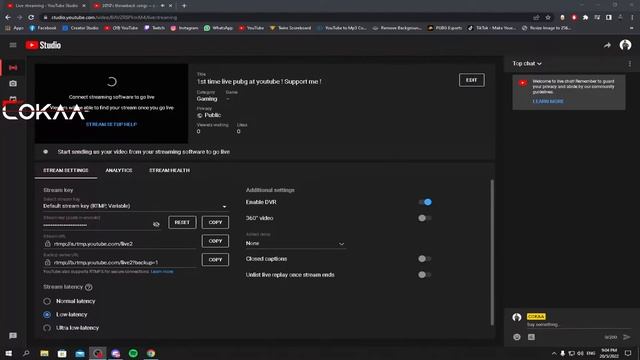Expand the Top chat dropdown
The width and height of the screenshot is (640, 360).
click(527, 64)
